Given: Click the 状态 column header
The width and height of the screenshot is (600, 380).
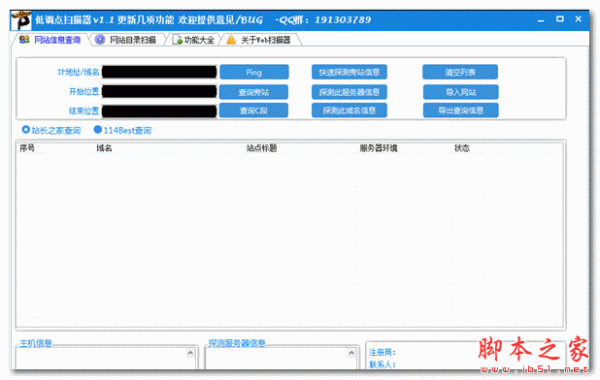Looking at the screenshot, I should click(x=462, y=148).
